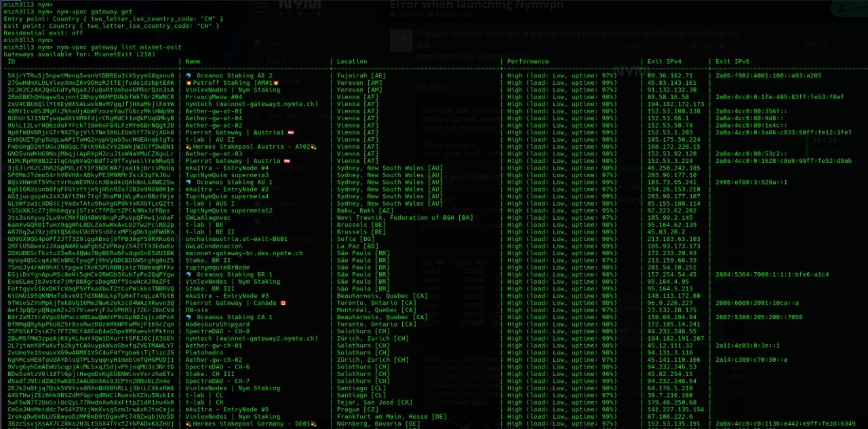The image size is (868, 429).
Task: Click the 'ON-six' gateway name
Action: [197, 310]
